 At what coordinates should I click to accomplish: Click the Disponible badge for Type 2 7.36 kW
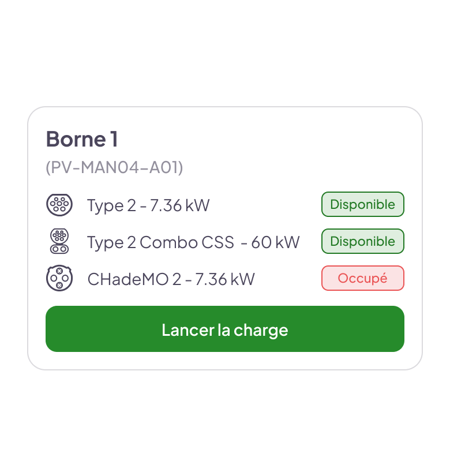[363, 204]
